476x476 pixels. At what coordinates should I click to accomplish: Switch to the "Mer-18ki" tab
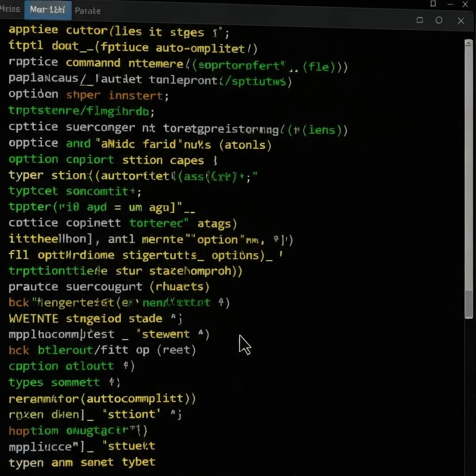click(x=47, y=10)
